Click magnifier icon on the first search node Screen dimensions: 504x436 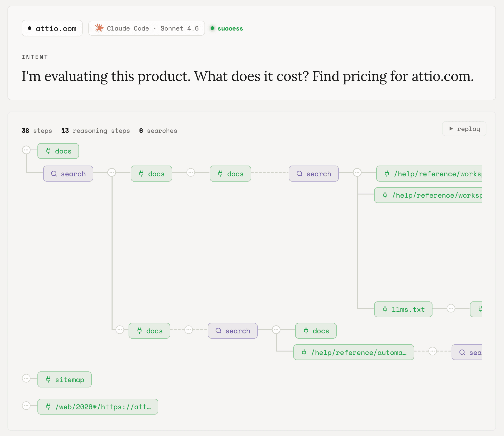tap(54, 174)
